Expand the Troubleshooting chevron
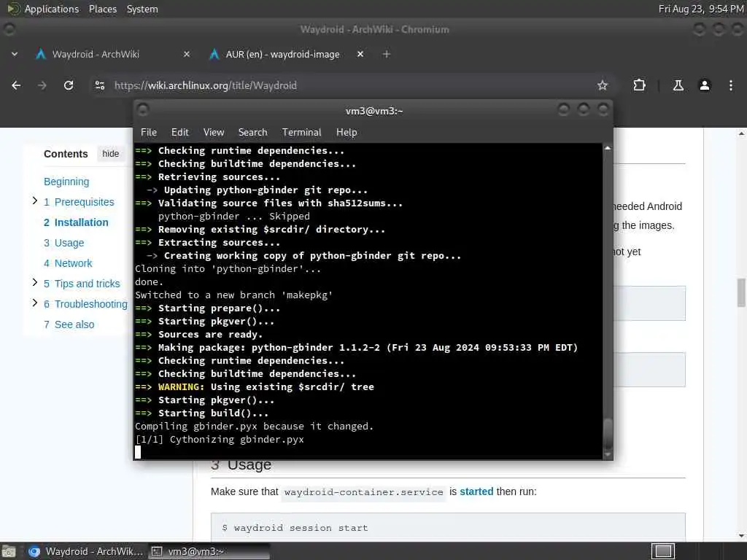Screen dimensions: 747x560 (x=34, y=303)
